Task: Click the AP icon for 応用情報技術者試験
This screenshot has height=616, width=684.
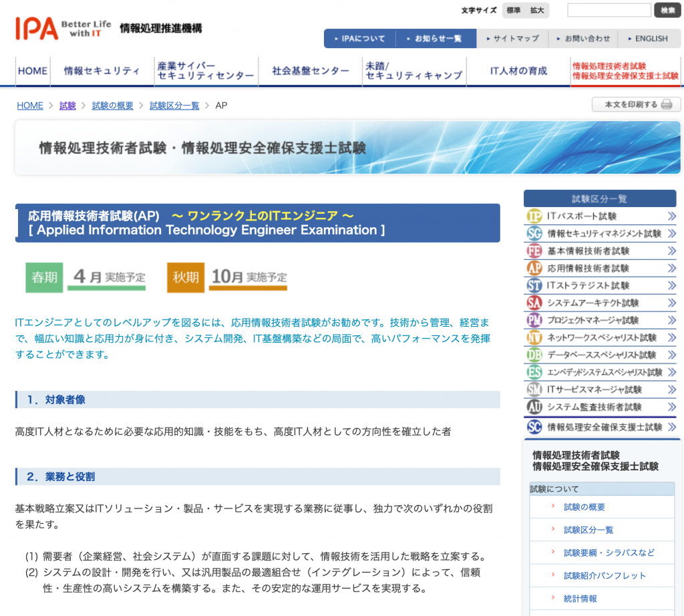Action: [534, 268]
